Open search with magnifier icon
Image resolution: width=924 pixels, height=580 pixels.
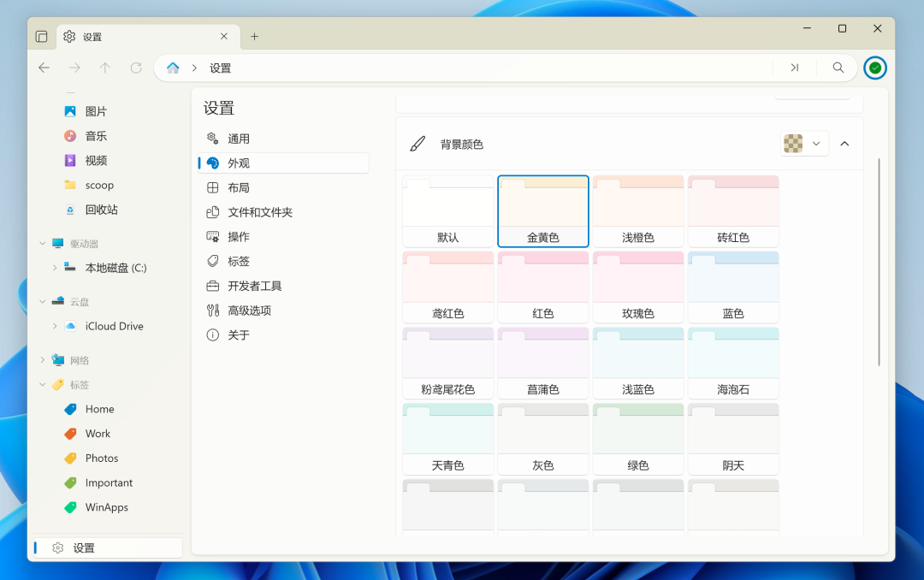[838, 68]
